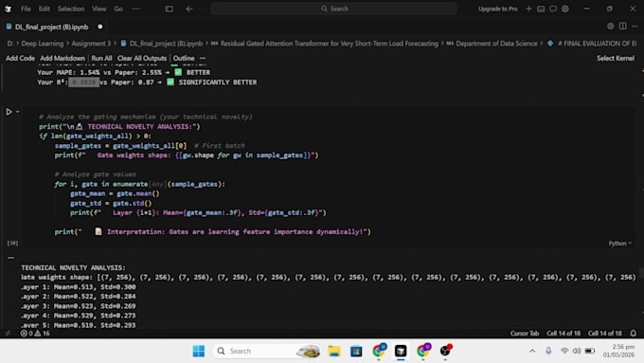Open cell output ellipsis menu
Viewport: 644px width, 363px height.
click(x=10, y=258)
